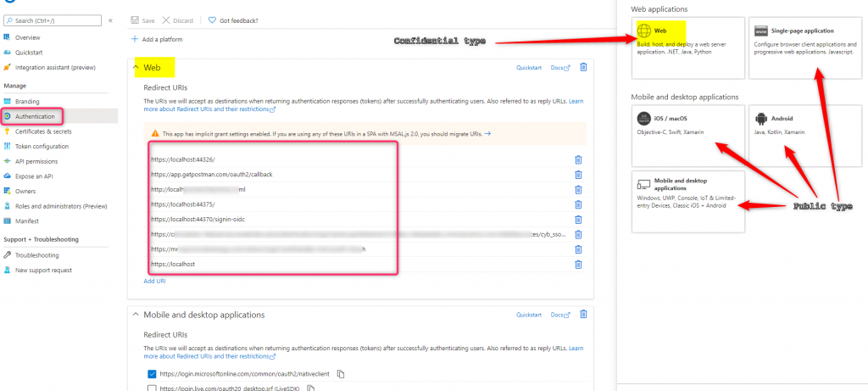
Task: Go to Branding settings
Action: coord(27,101)
